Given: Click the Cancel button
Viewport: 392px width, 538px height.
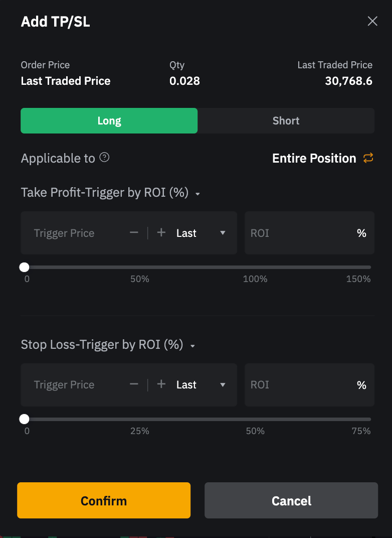Looking at the screenshot, I should tap(291, 500).
